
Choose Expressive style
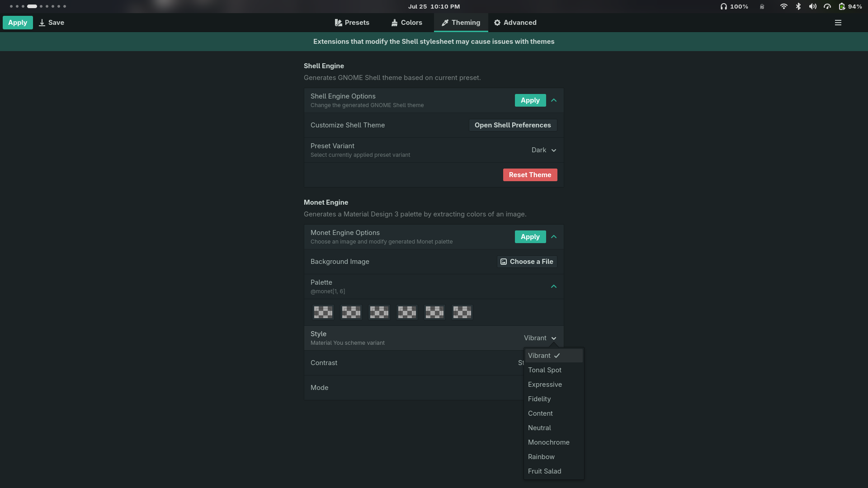[x=554, y=385]
